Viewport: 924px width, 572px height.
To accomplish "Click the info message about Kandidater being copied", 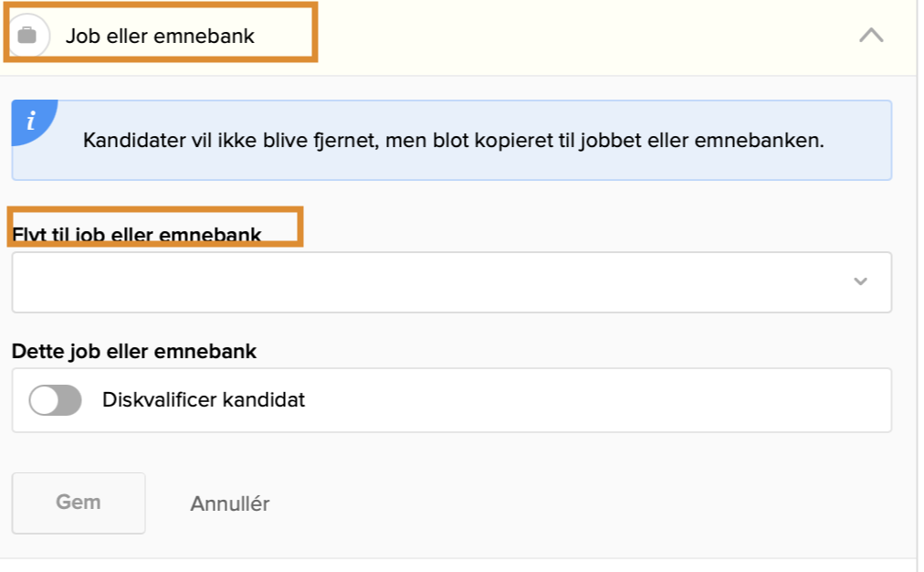I will point(453,142).
